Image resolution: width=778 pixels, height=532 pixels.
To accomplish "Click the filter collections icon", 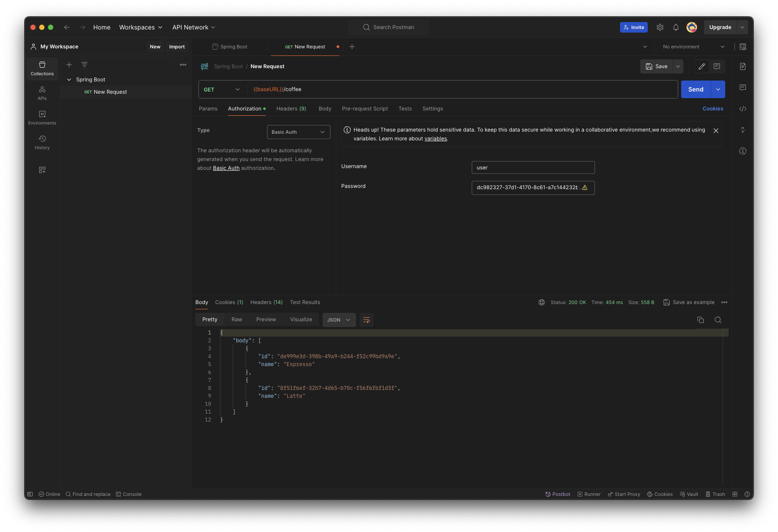I will [x=84, y=65].
